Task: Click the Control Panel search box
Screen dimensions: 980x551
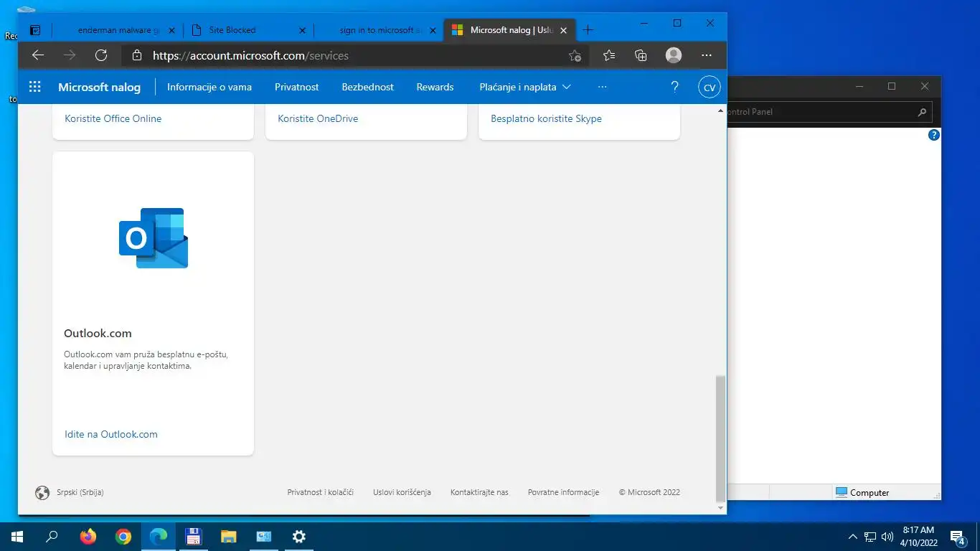Action: coord(829,112)
